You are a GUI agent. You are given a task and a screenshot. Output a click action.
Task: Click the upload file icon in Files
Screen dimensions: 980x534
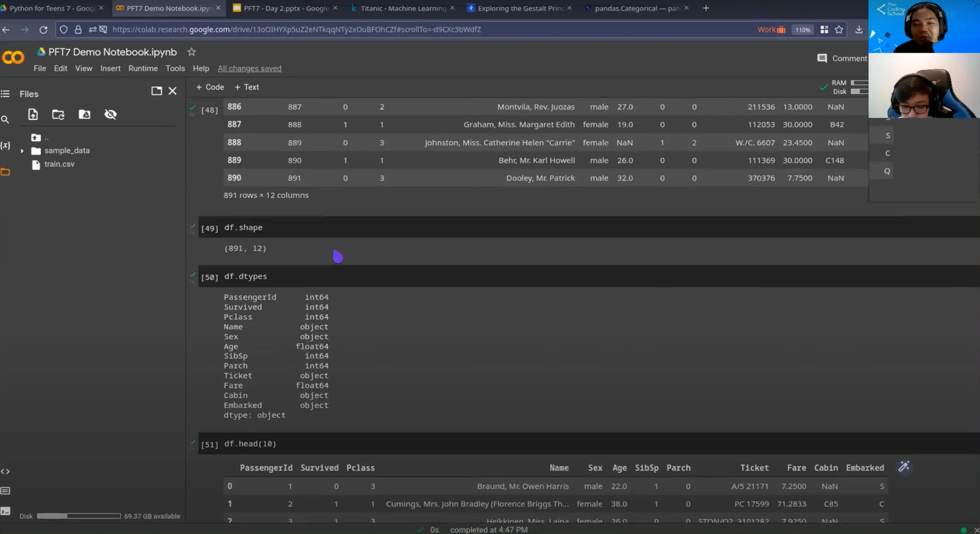pyautogui.click(x=33, y=114)
